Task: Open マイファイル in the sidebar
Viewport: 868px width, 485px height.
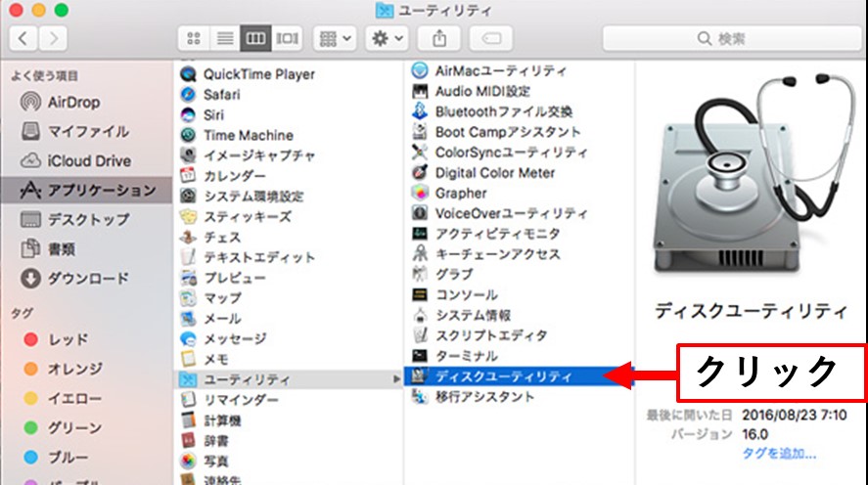Action: [74, 132]
